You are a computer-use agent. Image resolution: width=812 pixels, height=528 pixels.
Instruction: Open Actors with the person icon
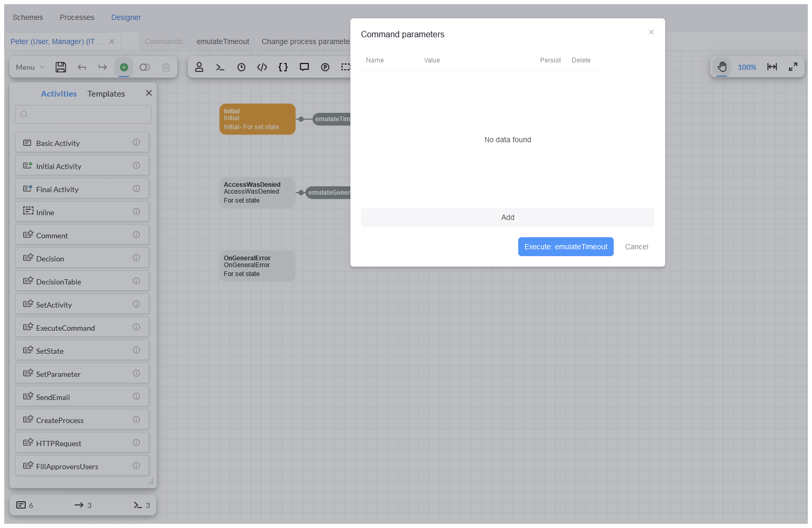click(199, 67)
